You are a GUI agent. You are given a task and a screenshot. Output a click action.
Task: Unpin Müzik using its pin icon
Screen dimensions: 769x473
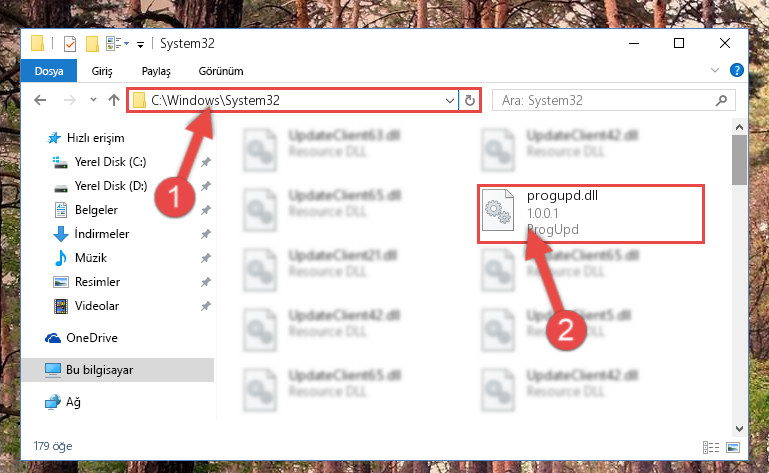tap(205, 258)
